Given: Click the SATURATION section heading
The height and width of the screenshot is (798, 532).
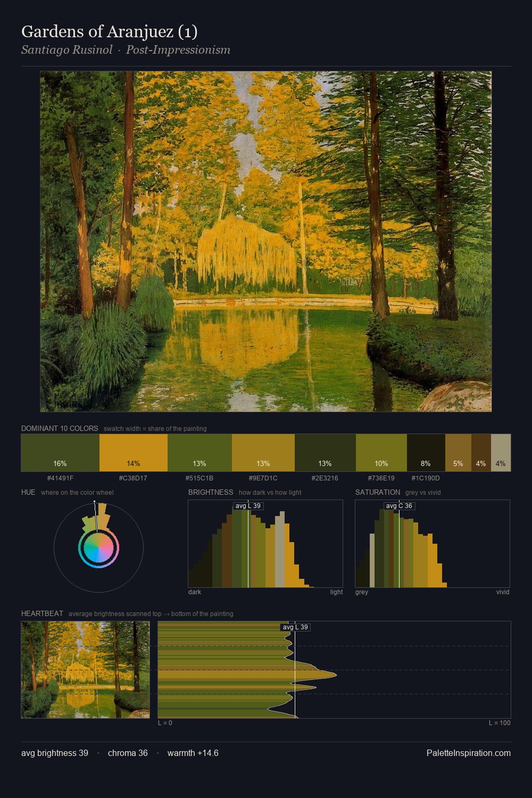Looking at the screenshot, I should pyautogui.click(x=378, y=493).
